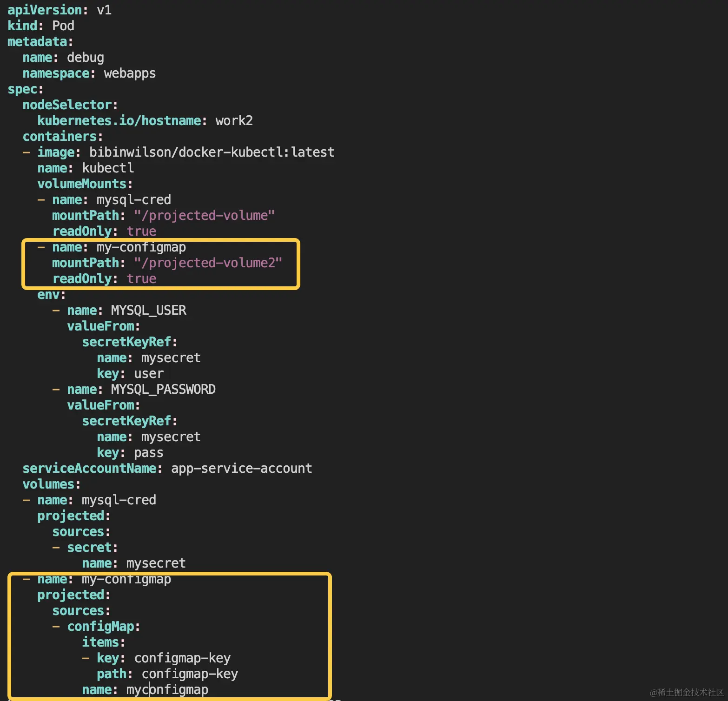728x701 pixels.
Task: Select the pod name debug
Action: tap(85, 57)
